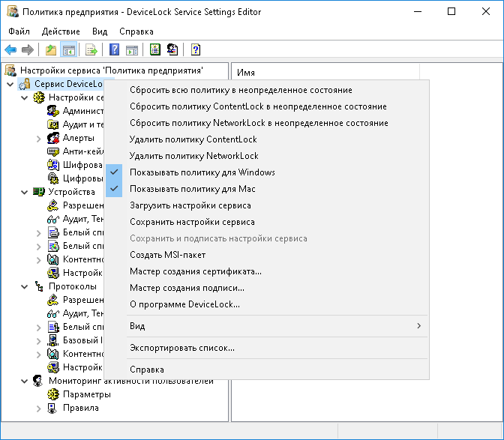Expand the Правила tree node
The image size is (504, 440).
pos(38,409)
